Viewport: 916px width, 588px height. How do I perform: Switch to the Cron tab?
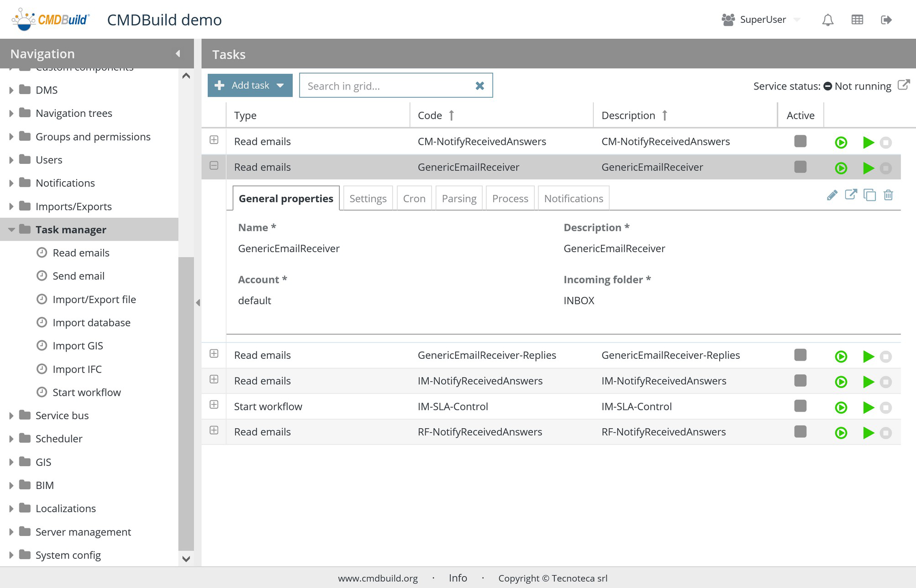[414, 199]
